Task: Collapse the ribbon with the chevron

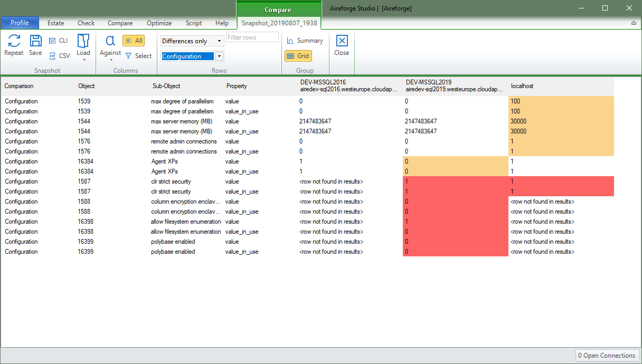Action: tap(635, 23)
